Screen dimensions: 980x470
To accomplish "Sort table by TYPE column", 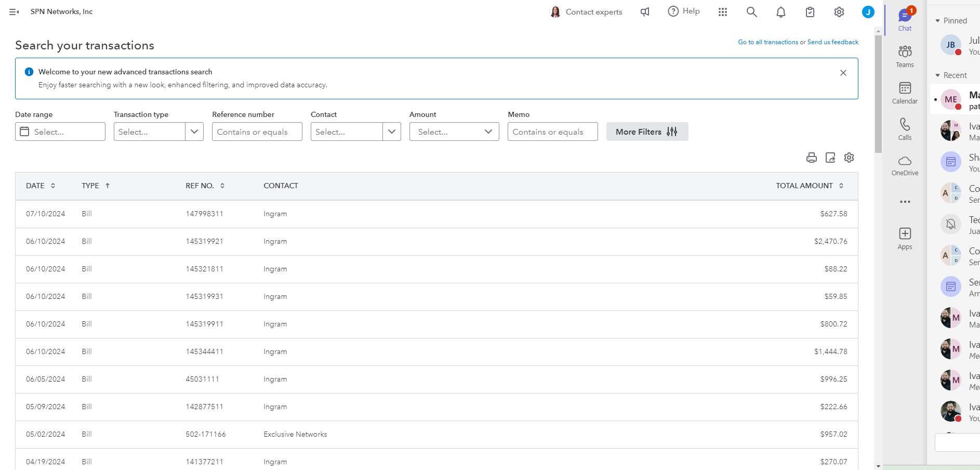I will (96, 186).
